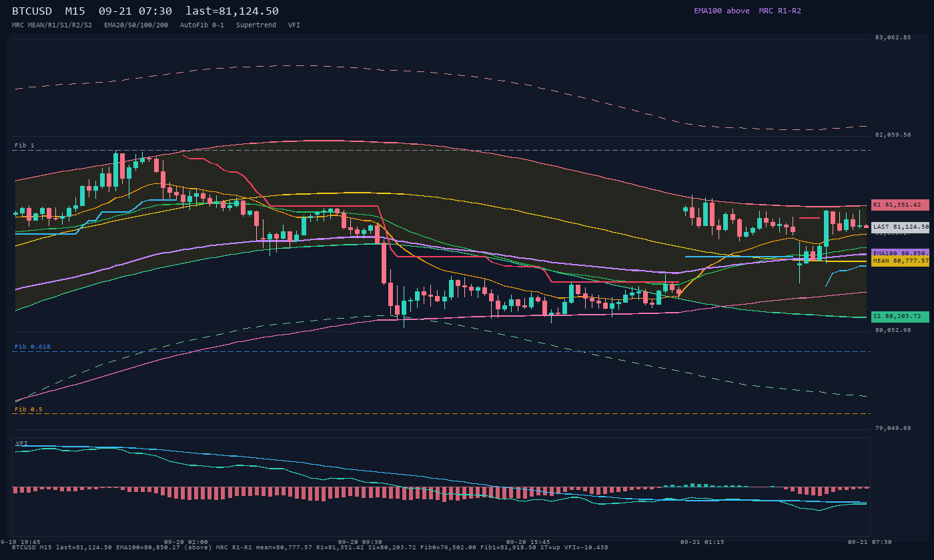Click the bottom status summary line

[310, 547]
